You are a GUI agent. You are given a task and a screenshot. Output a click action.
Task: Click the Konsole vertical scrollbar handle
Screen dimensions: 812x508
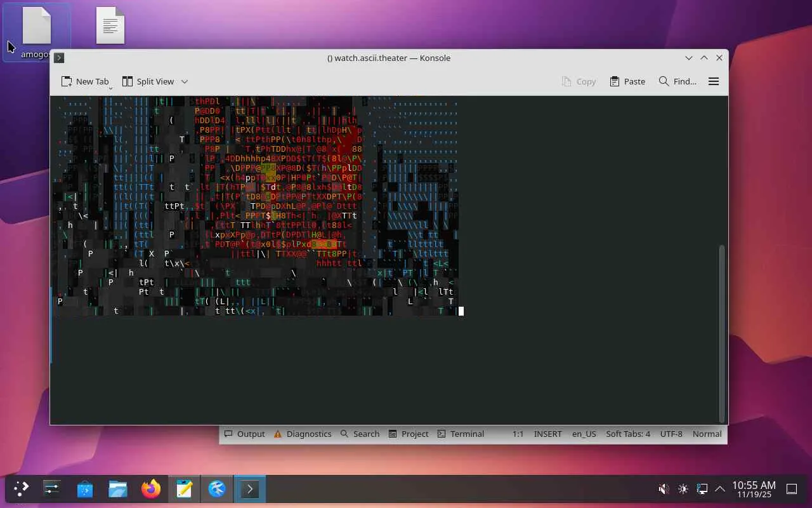point(721,333)
